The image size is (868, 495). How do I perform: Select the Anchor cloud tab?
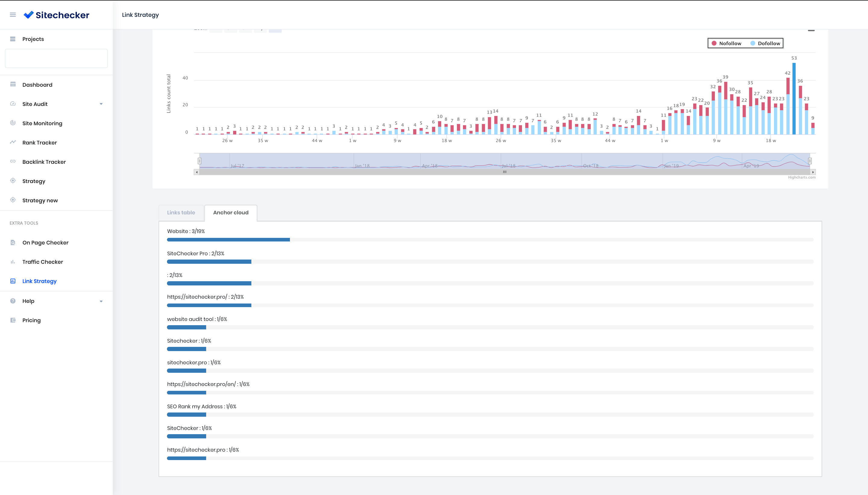(231, 213)
